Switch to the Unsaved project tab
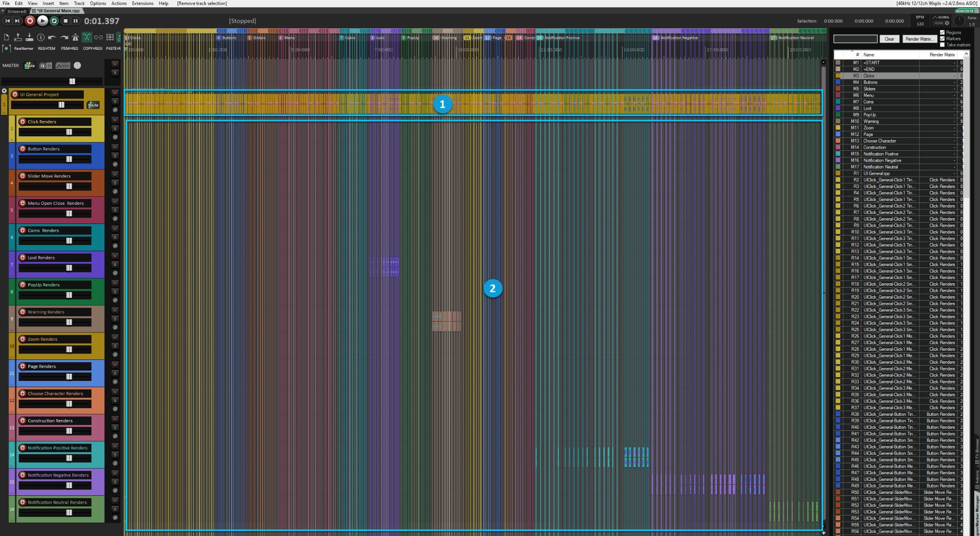Screen dimensions: 980x536 (16, 11)
